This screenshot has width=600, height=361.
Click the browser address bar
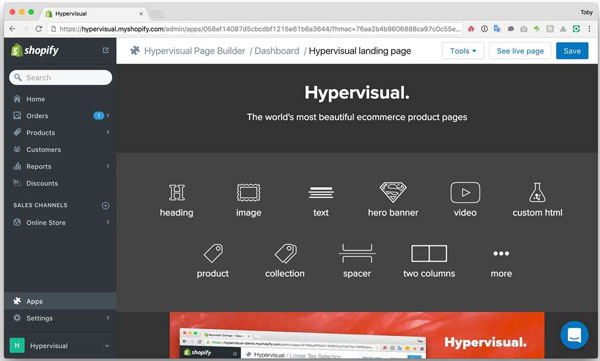[254, 29]
